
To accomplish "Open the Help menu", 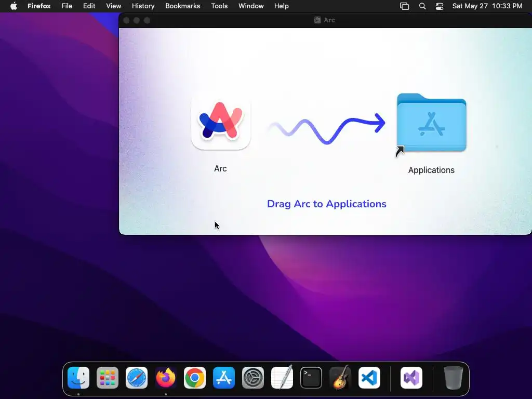I will click(x=281, y=6).
